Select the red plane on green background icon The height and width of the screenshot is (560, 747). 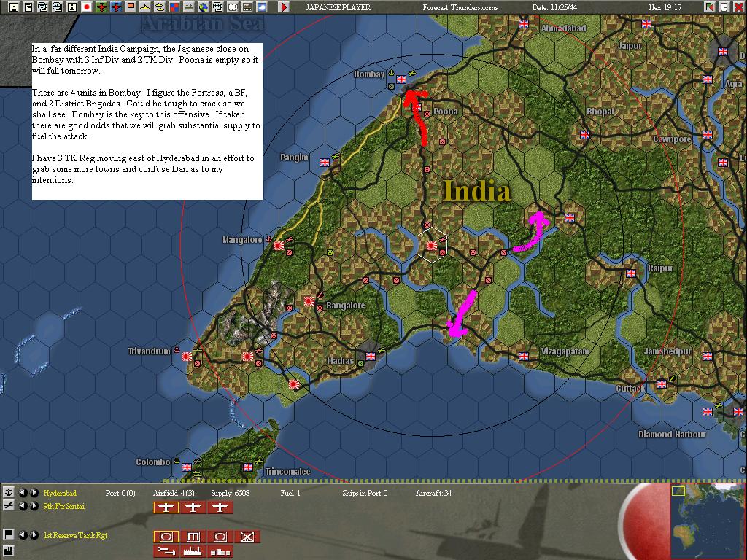(x=101, y=7)
